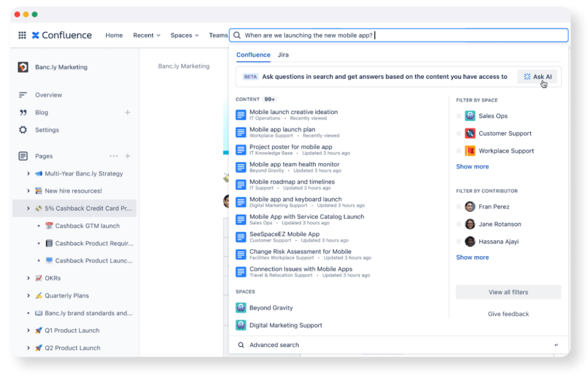This screenshot has height=377, width=588.
Task: Expand the Q1 Product Launch tree item
Action: (x=28, y=330)
